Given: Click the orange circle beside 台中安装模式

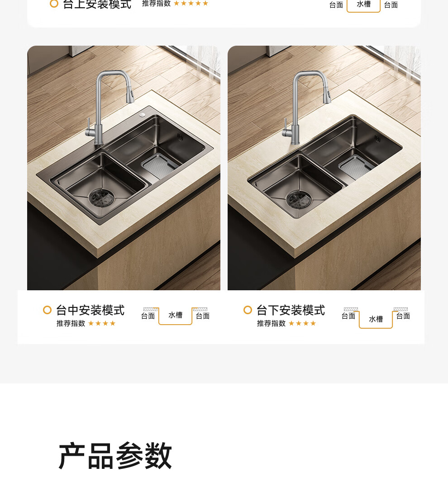Looking at the screenshot, I should point(47,310).
